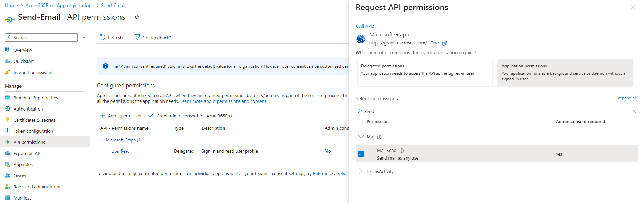Collapse the left navigation menu with chevron
644x203 pixels.
coord(84,38)
